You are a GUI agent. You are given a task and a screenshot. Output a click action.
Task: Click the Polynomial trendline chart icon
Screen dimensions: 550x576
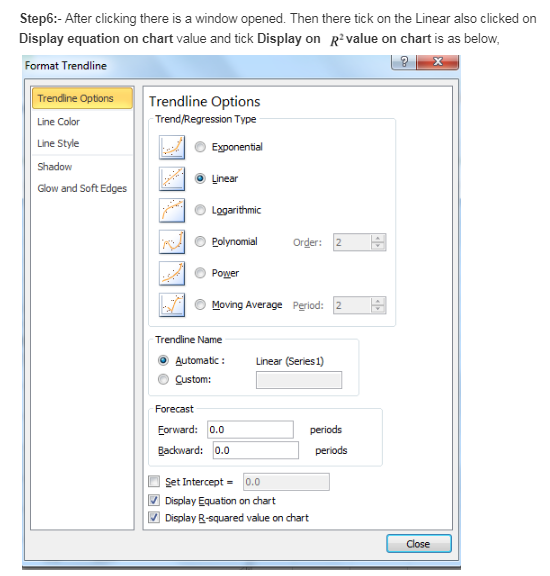(x=172, y=242)
